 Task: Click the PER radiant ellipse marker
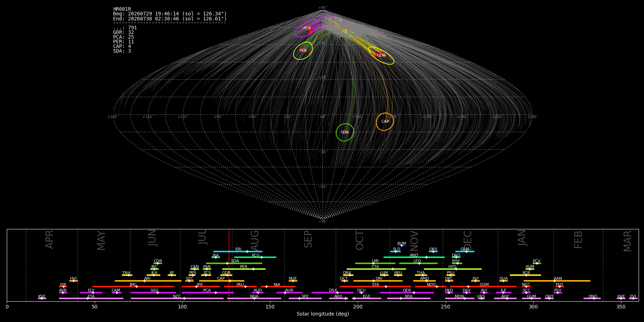[x=303, y=50]
